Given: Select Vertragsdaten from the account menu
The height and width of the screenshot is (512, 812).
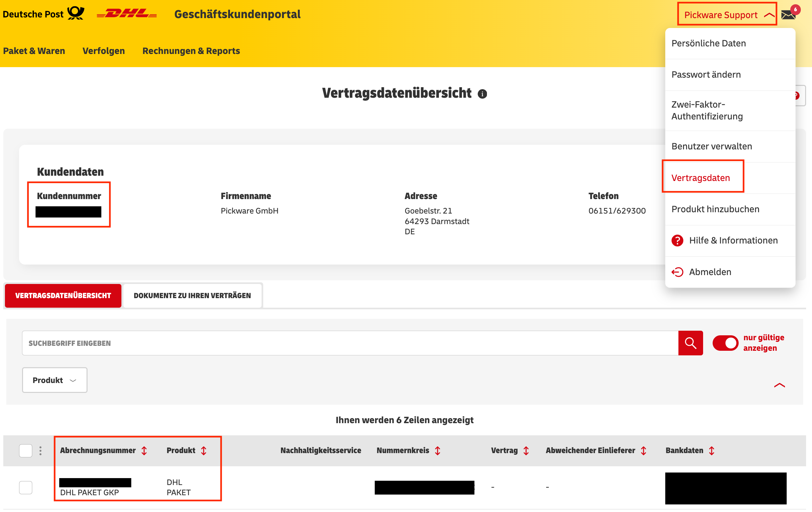Looking at the screenshot, I should (x=701, y=178).
